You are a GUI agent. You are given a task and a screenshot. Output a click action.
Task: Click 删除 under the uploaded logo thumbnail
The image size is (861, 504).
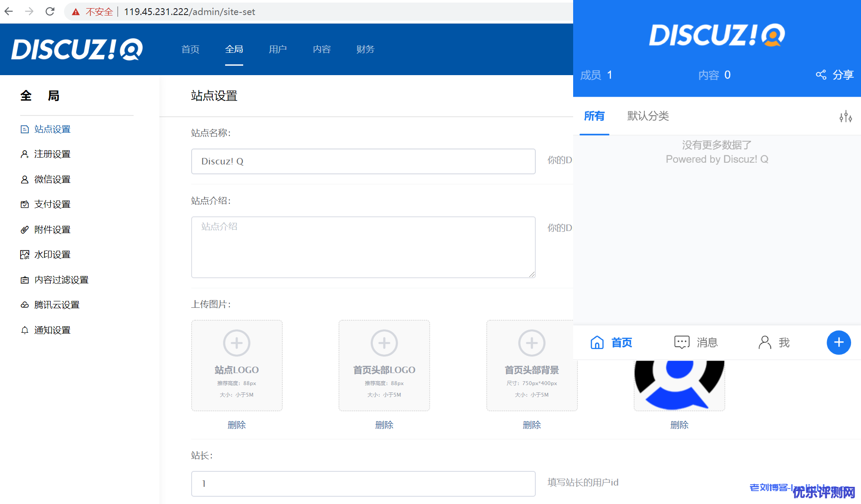[679, 425]
